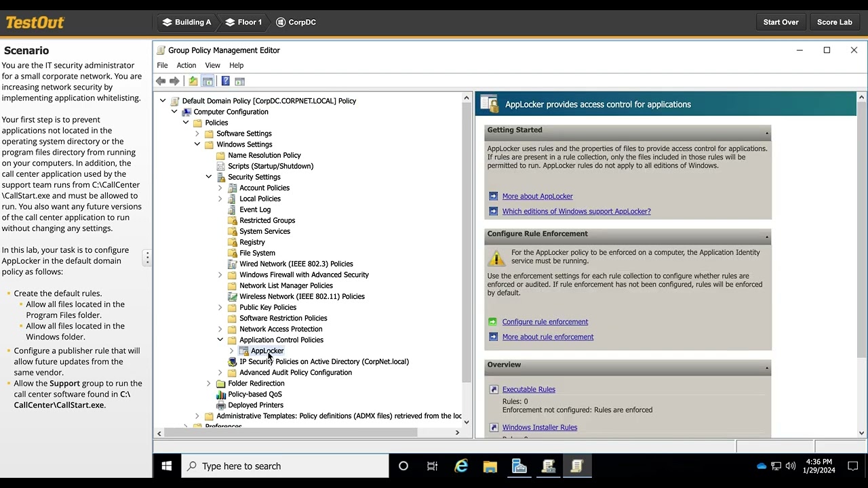
Task: Click the taskbar search box
Action: [285, 466]
